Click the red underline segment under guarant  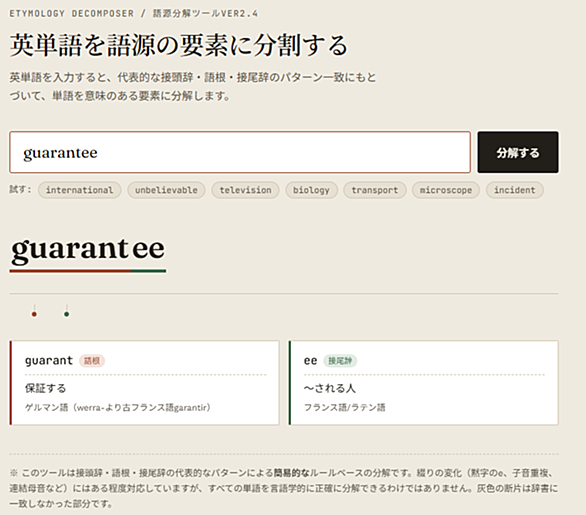point(70,271)
